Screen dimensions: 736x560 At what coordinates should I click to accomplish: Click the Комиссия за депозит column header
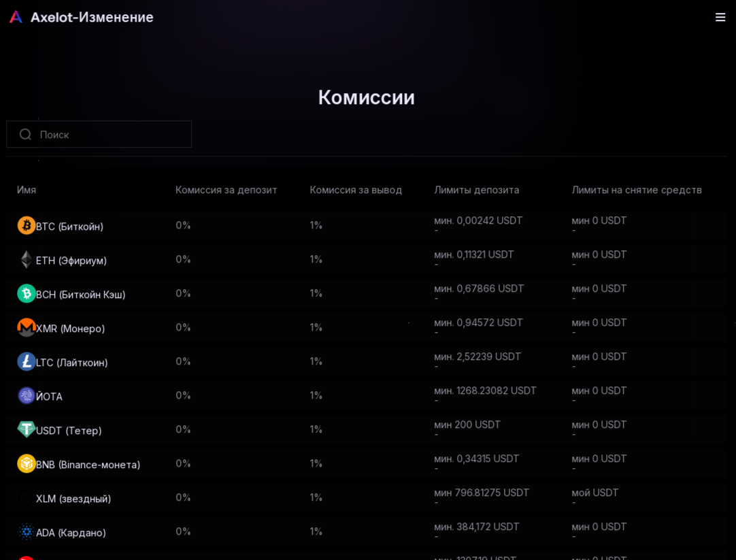227,190
